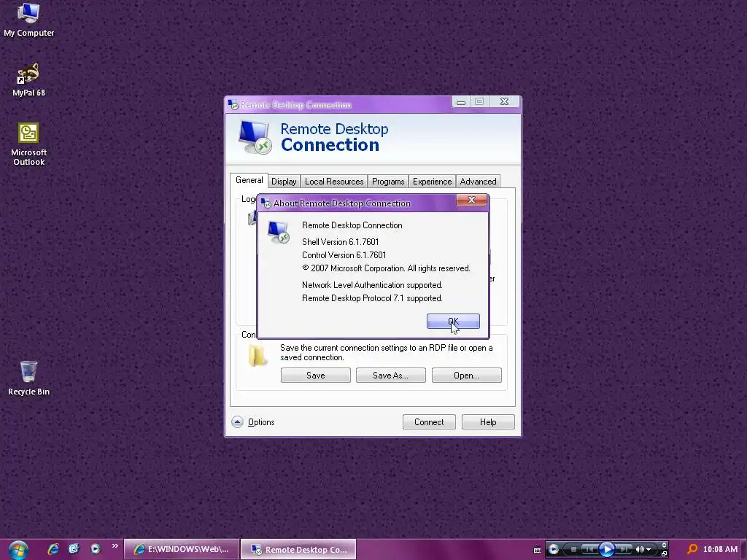
Task: Click the taskbar player volume speaker icon
Action: [640, 550]
